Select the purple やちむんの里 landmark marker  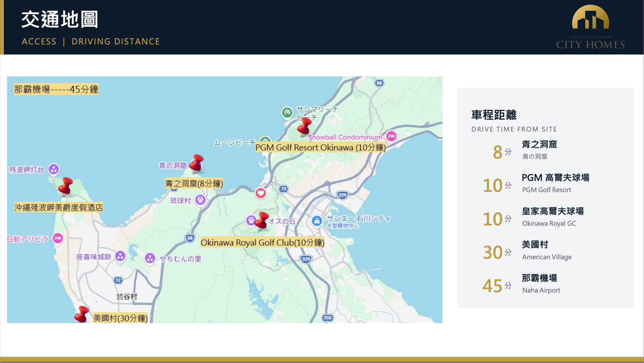(x=150, y=258)
